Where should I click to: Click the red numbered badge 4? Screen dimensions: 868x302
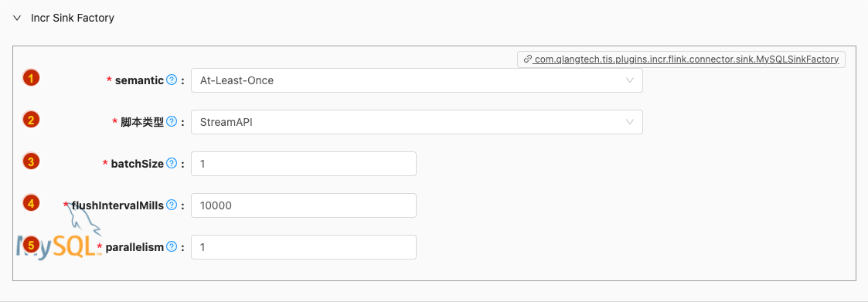point(30,203)
